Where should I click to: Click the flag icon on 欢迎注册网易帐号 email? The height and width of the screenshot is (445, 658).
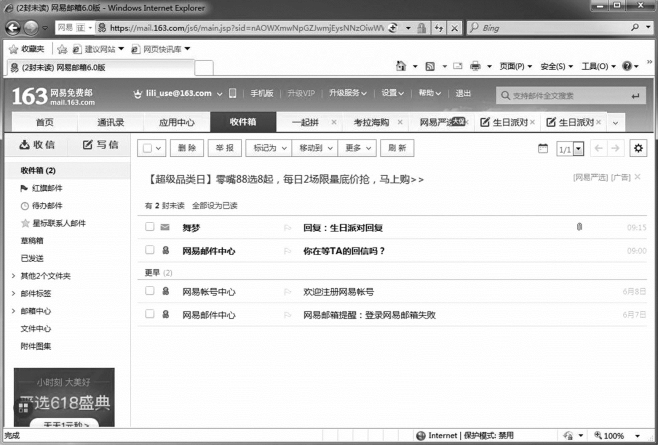coord(287,292)
